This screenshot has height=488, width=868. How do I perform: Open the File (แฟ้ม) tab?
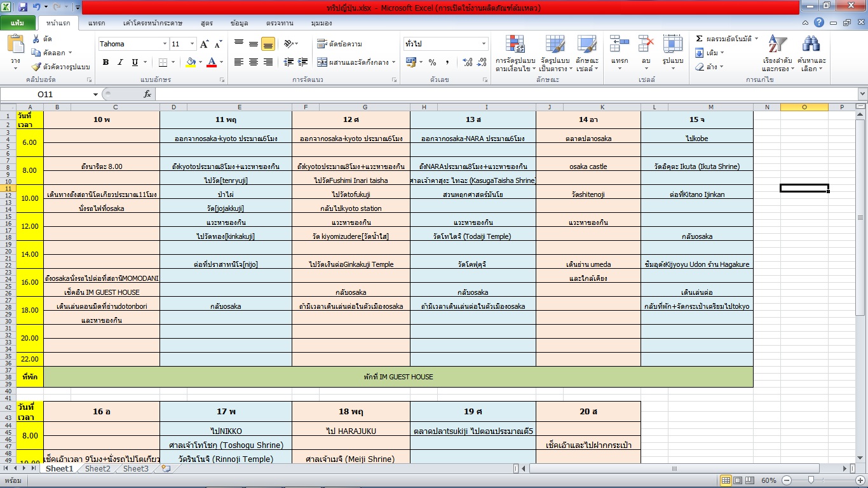18,23
